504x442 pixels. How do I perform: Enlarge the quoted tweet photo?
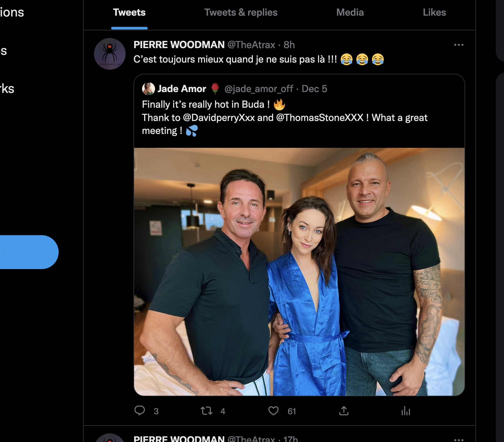click(299, 271)
